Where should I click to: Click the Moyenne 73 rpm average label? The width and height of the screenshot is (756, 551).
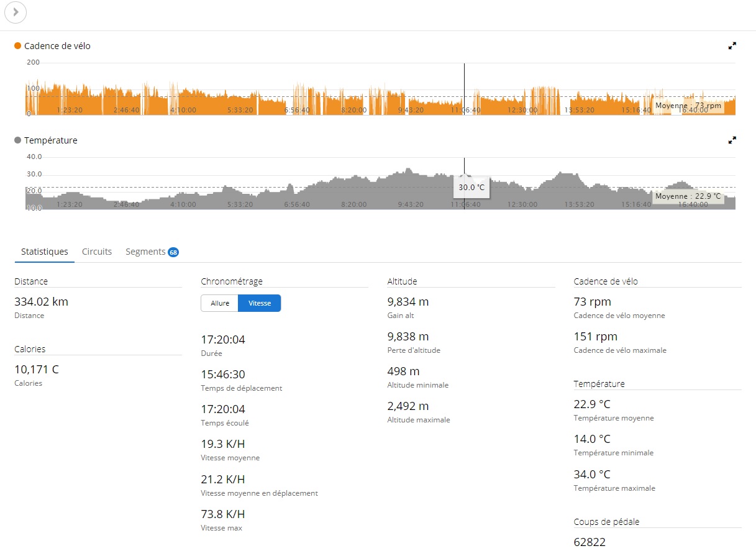(x=688, y=106)
